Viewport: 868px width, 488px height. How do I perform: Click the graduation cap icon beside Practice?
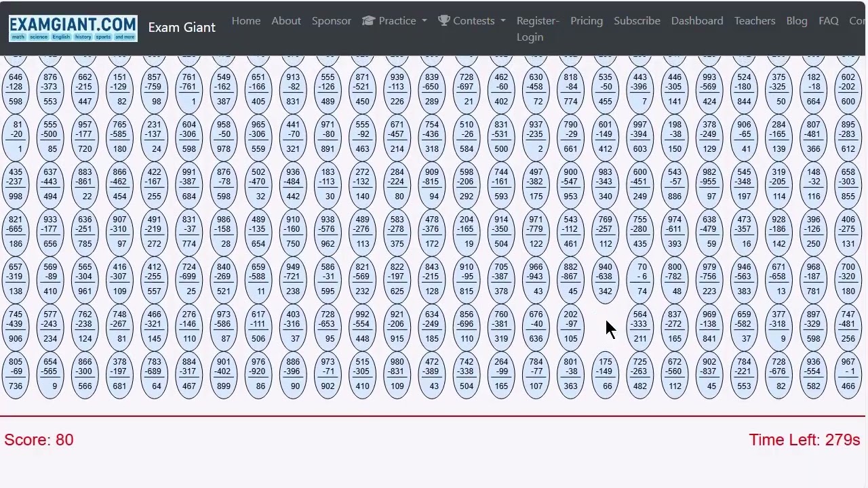[368, 20]
